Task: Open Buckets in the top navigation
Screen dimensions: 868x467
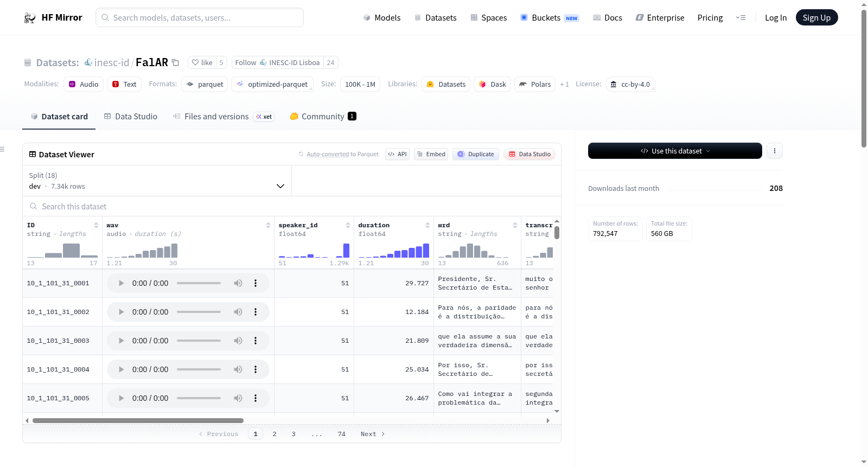Action: pyautogui.click(x=550, y=18)
